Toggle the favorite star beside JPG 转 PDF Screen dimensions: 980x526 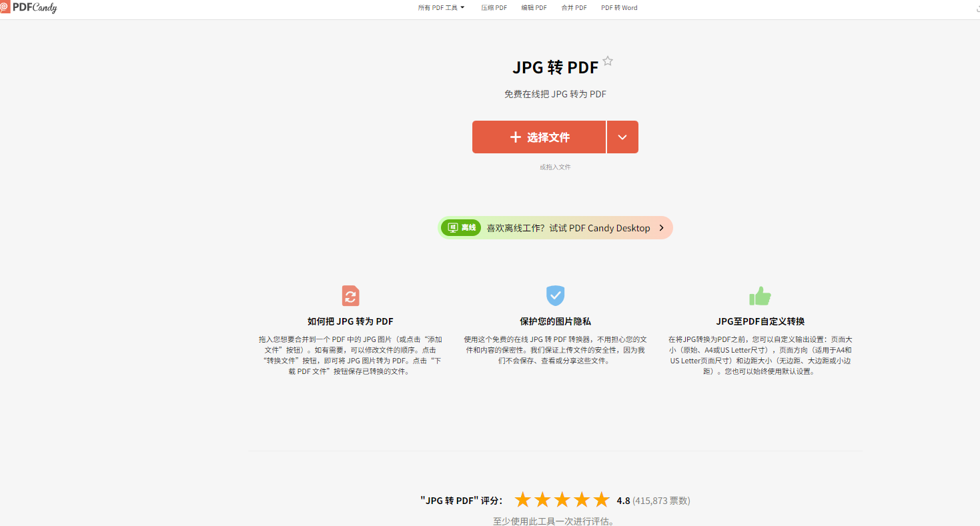[608, 61]
